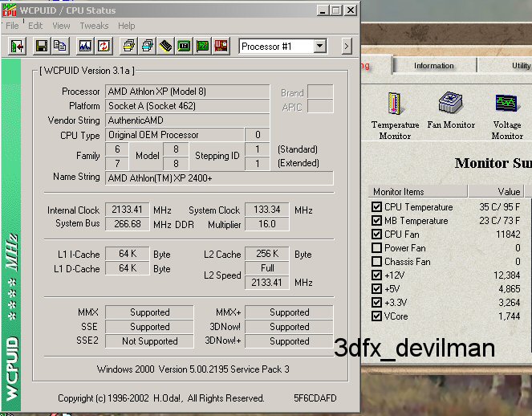Uncheck the MB Temperature monitor item
The image size is (532, 416).
[x=376, y=220]
